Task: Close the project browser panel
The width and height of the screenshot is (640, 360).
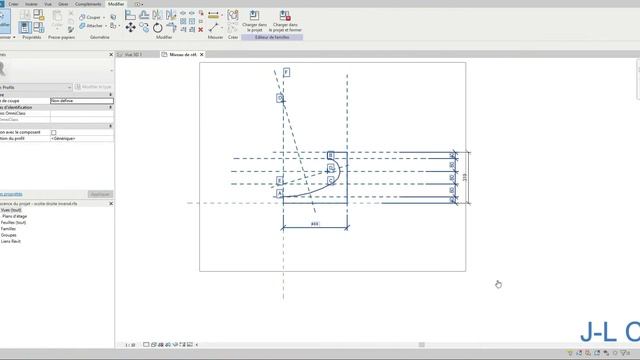Action: click(111, 203)
